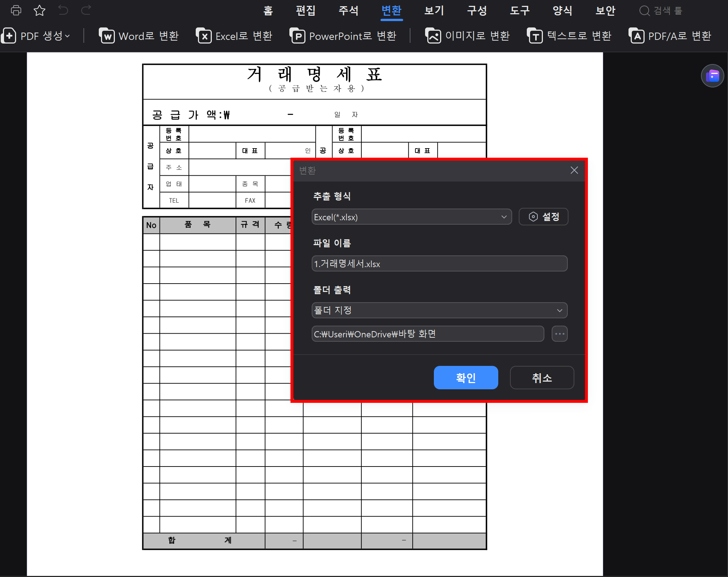Expand the 폴더 지정 dropdown
The height and width of the screenshot is (577, 728).
(439, 310)
